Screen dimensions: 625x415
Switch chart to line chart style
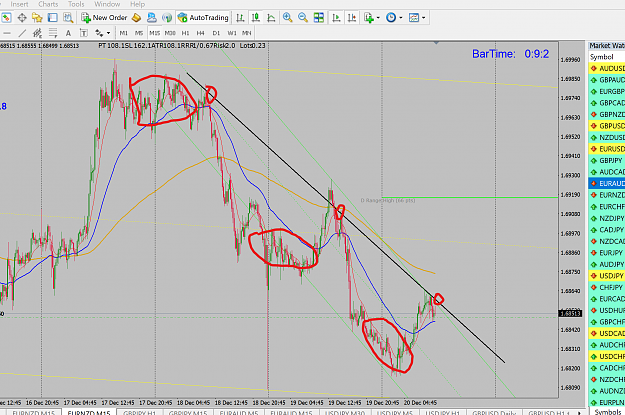[x=271, y=18]
